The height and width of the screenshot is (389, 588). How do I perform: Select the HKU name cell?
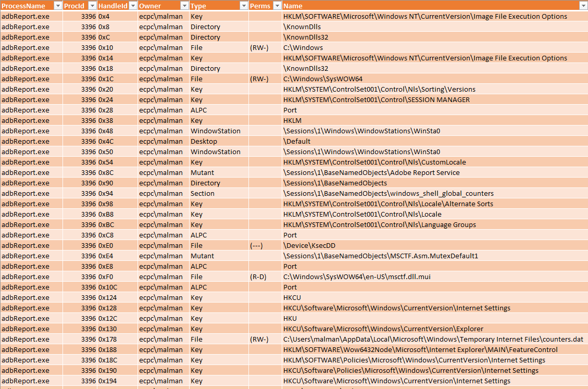(x=435, y=319)
